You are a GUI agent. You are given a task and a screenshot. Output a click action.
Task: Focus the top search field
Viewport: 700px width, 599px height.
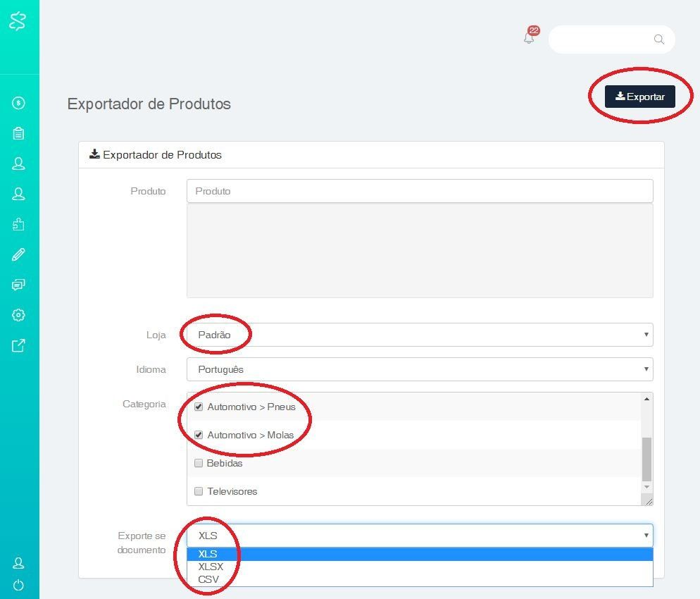(611, 39)
